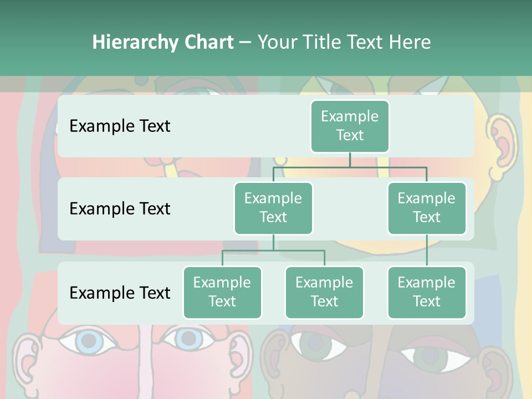Select the second-level right Example Text box
The height and width of the screenshot is (399, 532).
(x=427, y=208)
